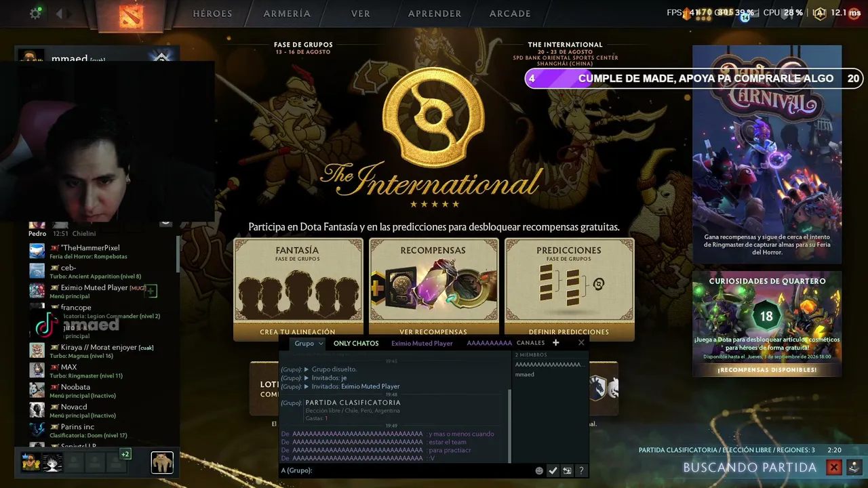This screenshot has width=868, height=488.
Task: Open the HÉROES tab
Action: [x=212, y=14]
